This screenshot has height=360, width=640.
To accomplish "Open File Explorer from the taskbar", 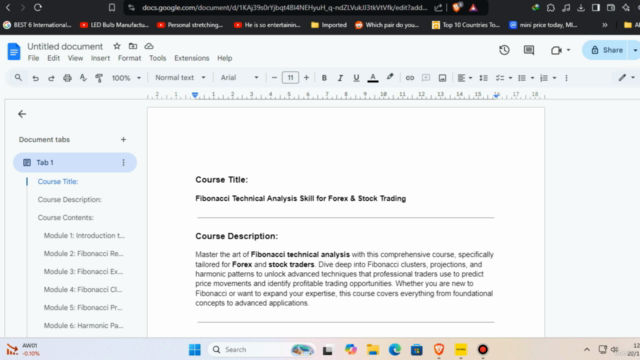I will [x=373, y=350].
